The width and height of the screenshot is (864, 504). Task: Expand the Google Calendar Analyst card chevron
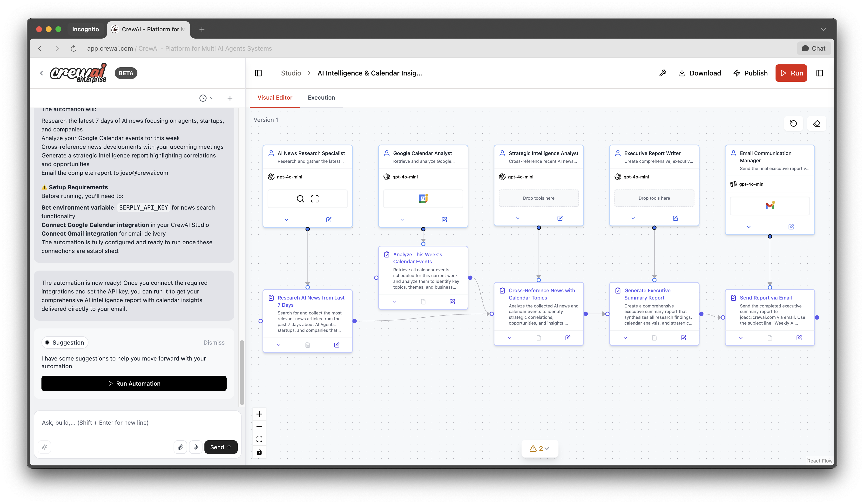point(402,219)
